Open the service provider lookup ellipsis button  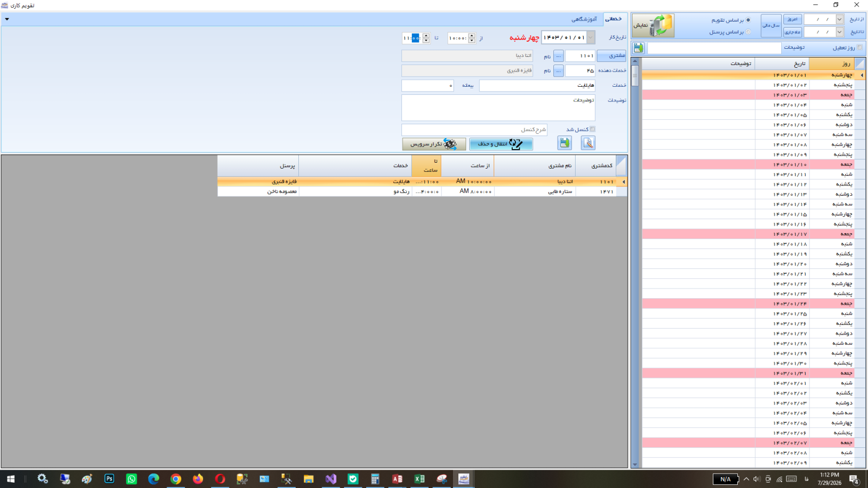click(558, 70)
